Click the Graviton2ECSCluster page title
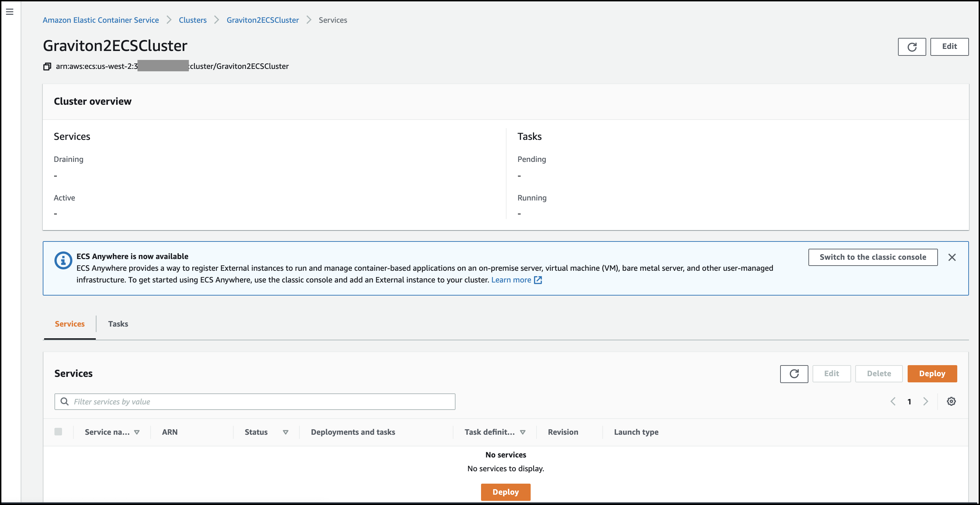 [x=115, y=45]
